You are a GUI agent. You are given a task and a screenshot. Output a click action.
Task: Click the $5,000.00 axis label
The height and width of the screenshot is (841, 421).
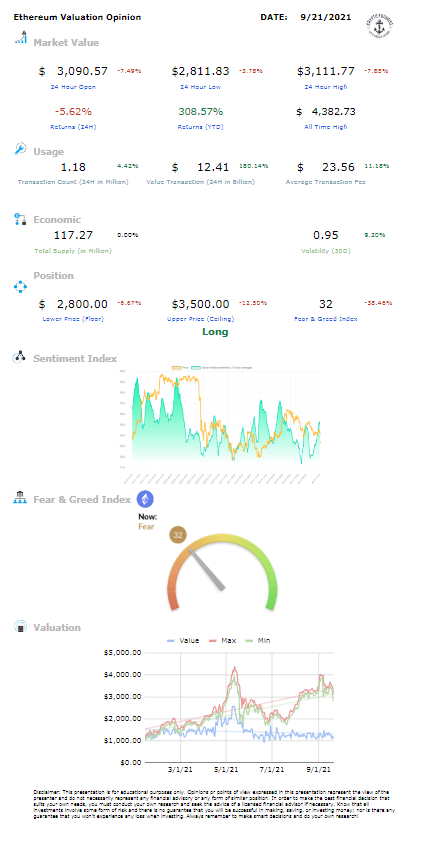coord(122,653)
